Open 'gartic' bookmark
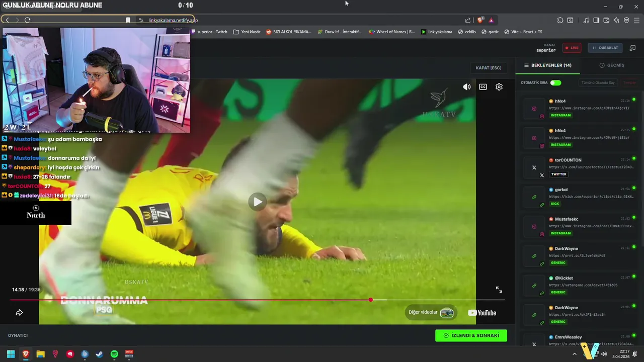The height and width of the screenshot is (362, 644). click(490, 32)
